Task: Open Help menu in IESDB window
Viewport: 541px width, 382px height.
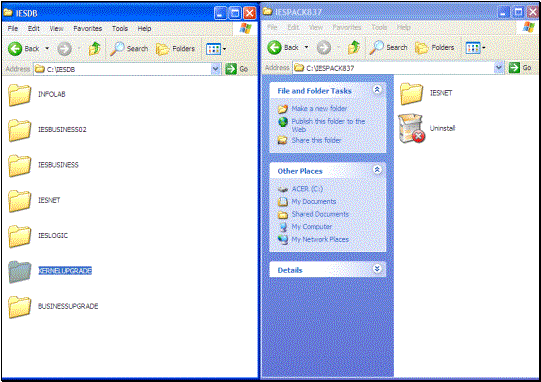Action: (144, 29)
